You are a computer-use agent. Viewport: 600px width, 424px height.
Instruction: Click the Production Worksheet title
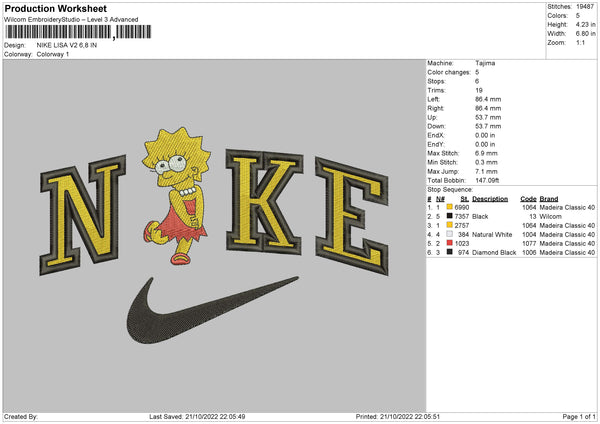[55, 8]
